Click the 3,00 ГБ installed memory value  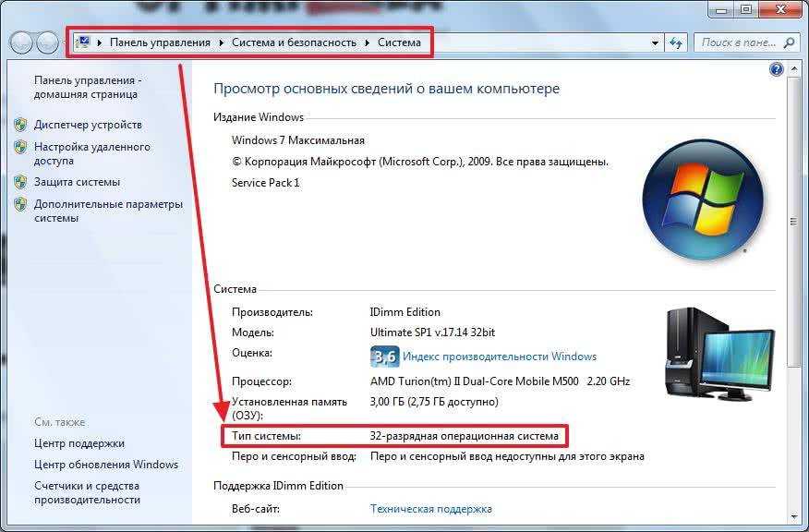434,402
